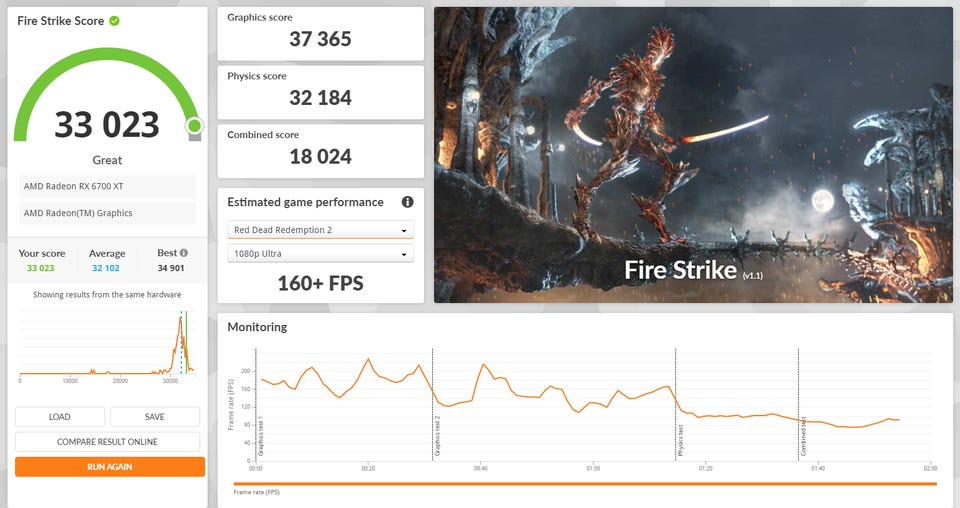Viewport: 960px width, 508px height.
Task: Click the Physics score value 32 184
Action: [320, 98]
